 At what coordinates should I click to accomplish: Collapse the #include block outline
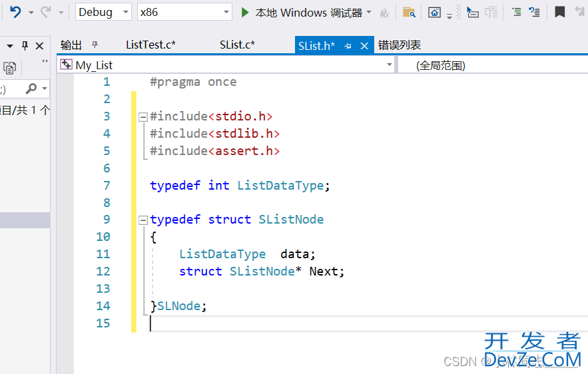pos(143,117)
